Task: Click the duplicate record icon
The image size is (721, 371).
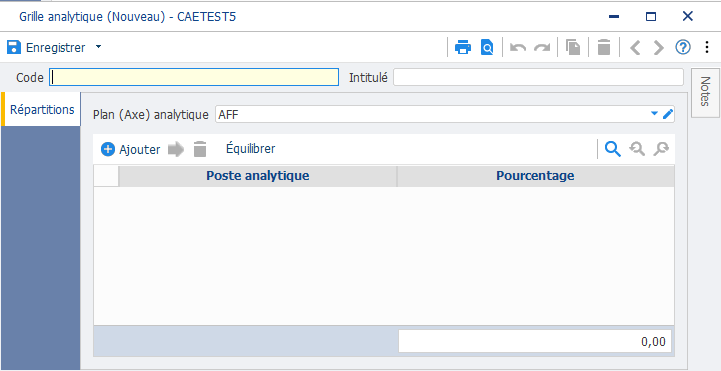Action: coord(573,47)
